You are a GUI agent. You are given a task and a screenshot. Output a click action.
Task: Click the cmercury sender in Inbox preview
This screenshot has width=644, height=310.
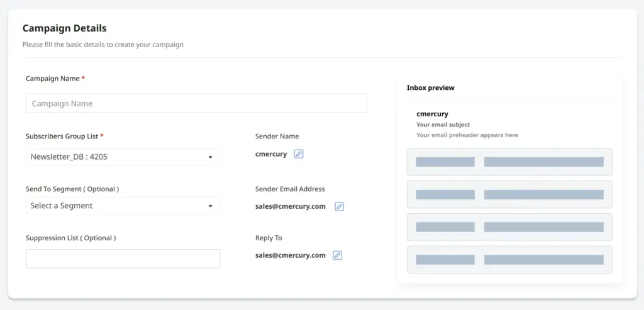pyautogui.click(x=432, y=114)
